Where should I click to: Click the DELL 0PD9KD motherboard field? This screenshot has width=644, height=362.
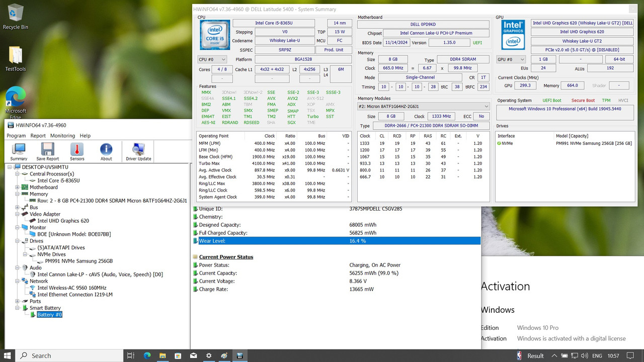(423, 24)
